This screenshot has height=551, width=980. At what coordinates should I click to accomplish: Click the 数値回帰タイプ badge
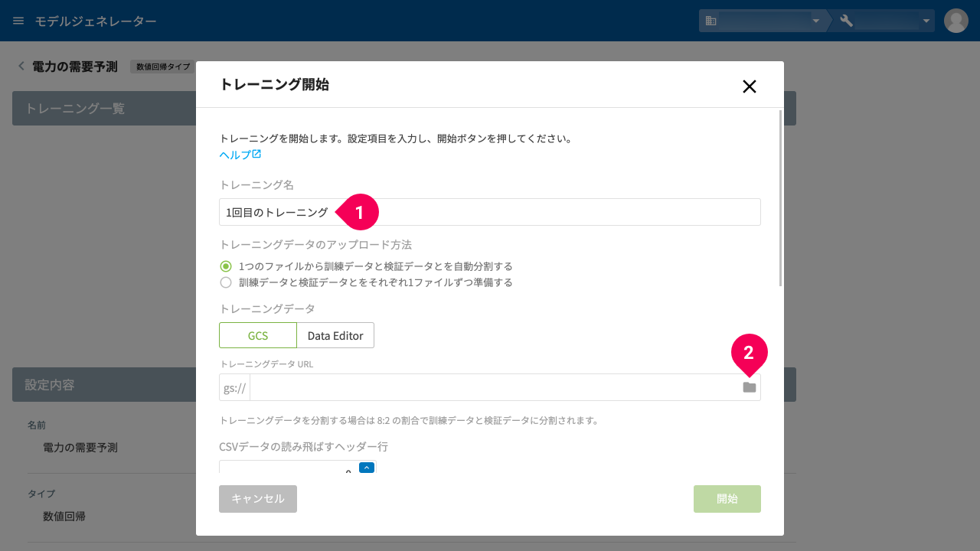[163, 67]
